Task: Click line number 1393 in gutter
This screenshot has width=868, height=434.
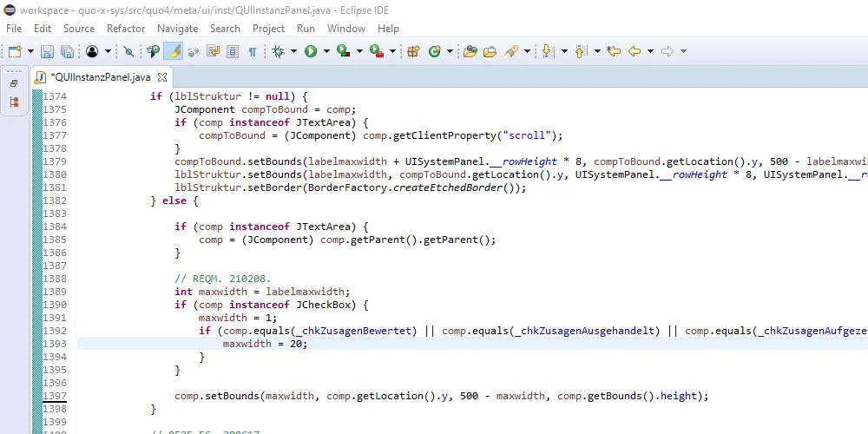Action: click(54, 344)
